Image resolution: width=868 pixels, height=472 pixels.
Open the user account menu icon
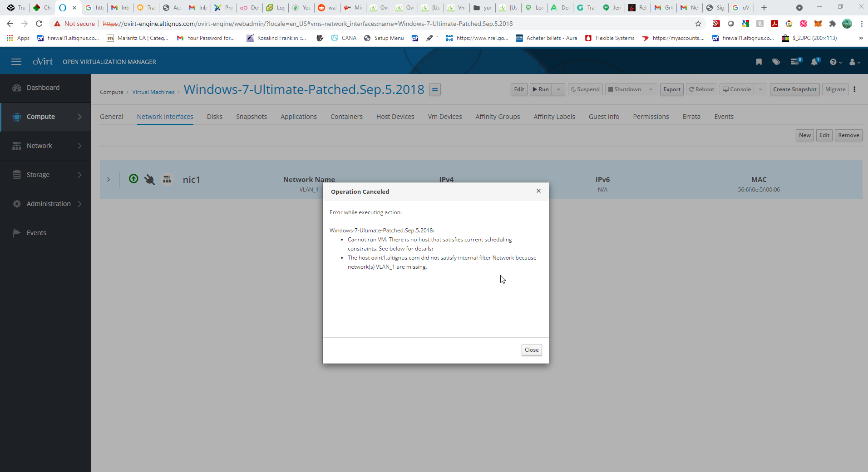coord(854,62)
